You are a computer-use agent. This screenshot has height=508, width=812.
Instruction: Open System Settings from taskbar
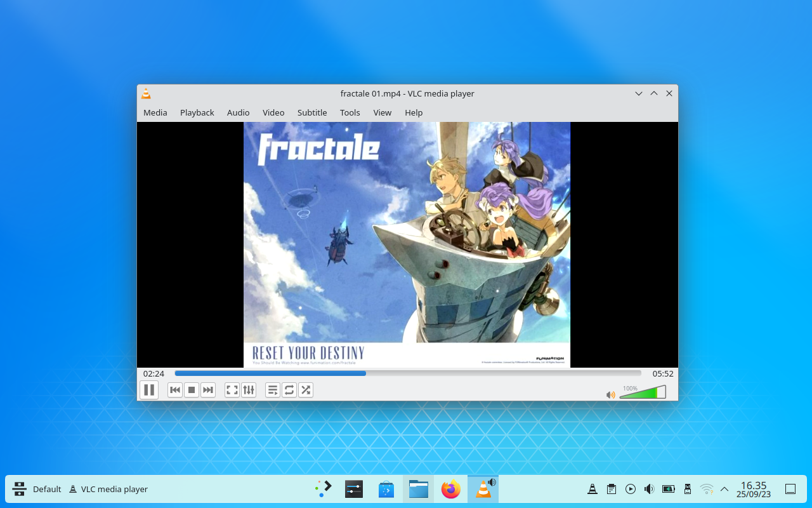354,489
